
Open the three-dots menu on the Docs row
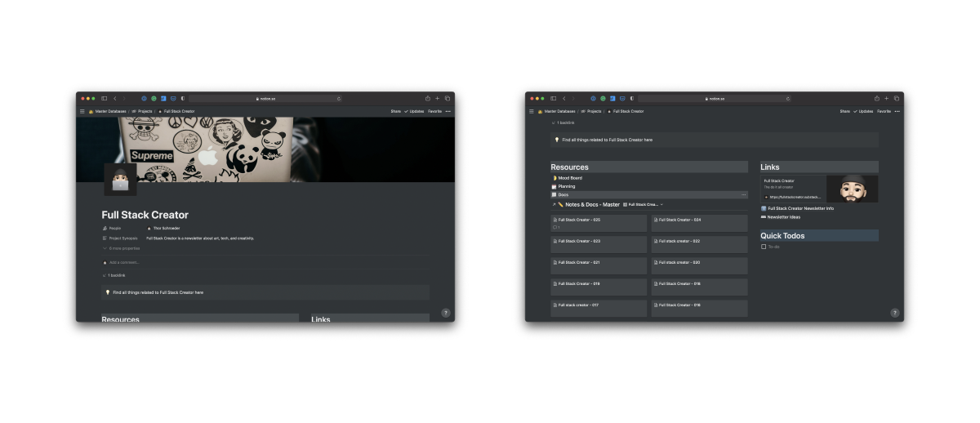[x=743, y=195]
